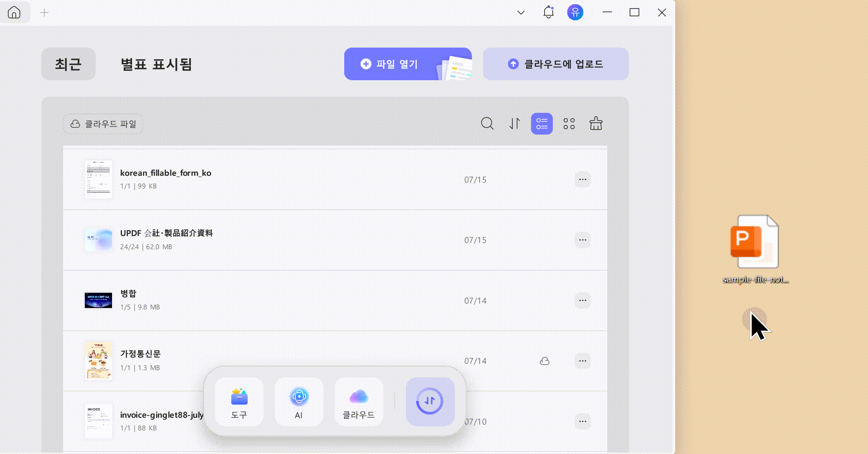868x454 pixels.
Task: Open more options for korean_fillable_form_ko
Action: pos(582,179)
